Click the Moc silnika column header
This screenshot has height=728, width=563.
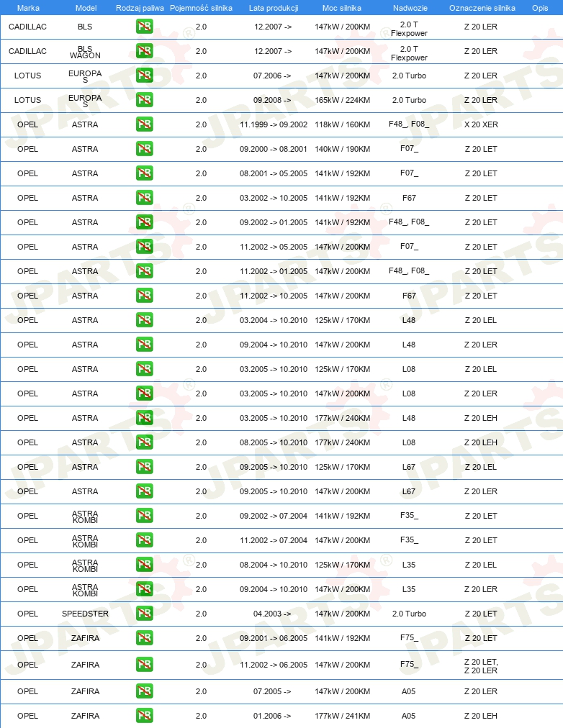tap(342, 8)
